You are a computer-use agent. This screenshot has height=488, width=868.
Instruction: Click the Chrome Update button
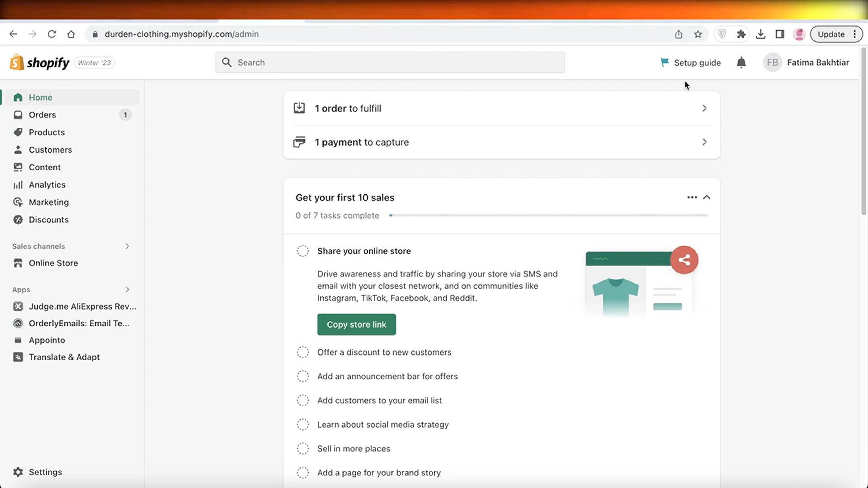pyautogui.click(x=831, y=34)
